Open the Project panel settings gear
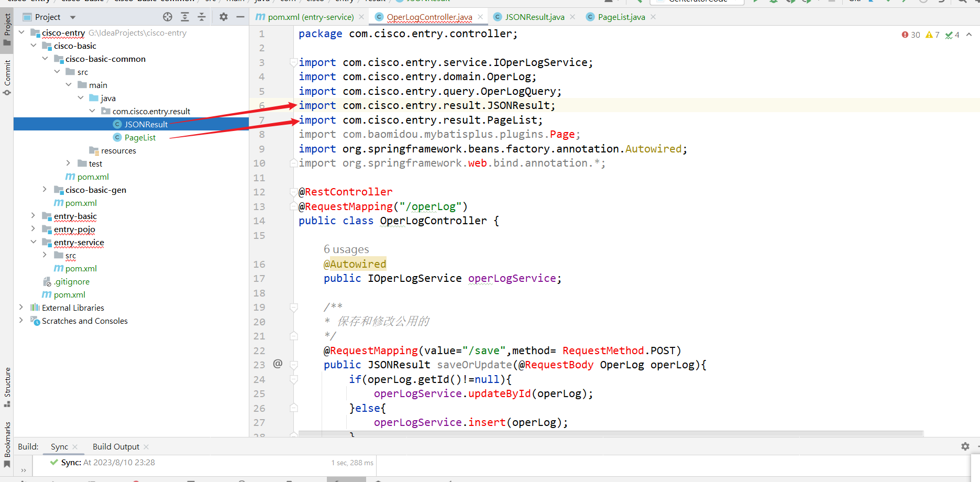980x482 pixels. pos(224,17)
